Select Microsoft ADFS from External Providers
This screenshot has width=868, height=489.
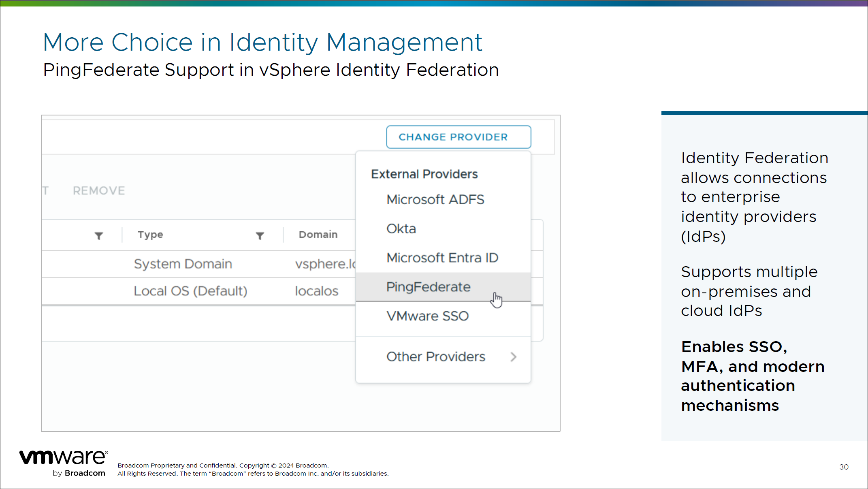click(435, 199)
